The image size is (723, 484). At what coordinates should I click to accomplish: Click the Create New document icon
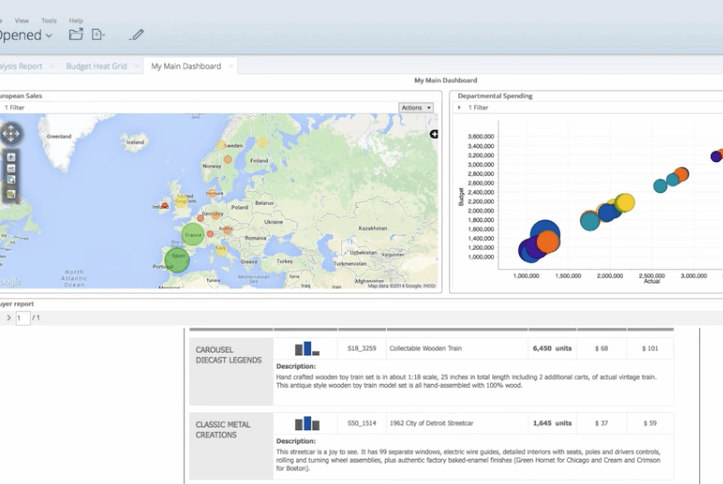[98, 34]
